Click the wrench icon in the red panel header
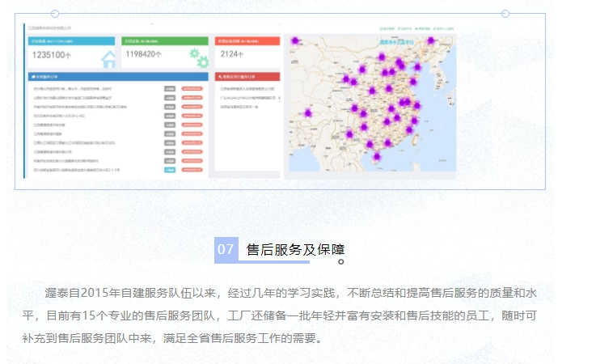Viewport: 596px width, 364px height. [219, 77]
